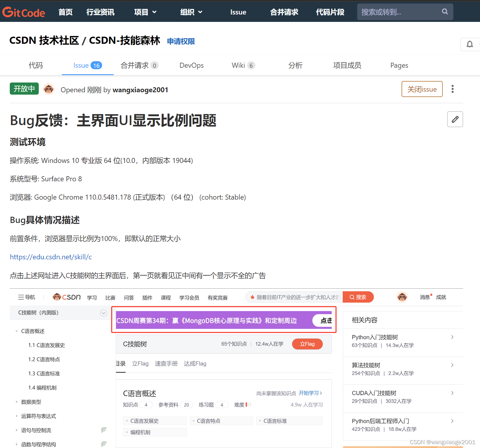480x448 pixels.
Task: Switch to the 分析 tab
Action: click(295, 65)
